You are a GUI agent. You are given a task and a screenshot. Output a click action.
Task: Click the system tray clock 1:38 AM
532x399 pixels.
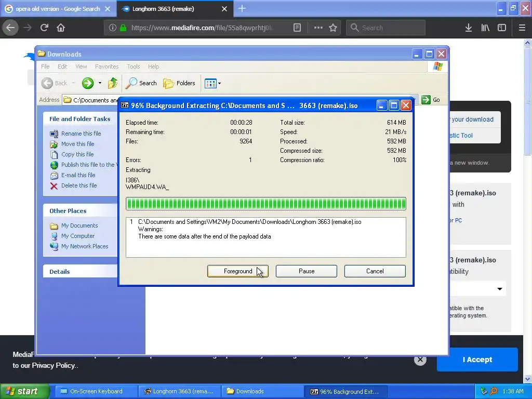(x=513, y=391)
